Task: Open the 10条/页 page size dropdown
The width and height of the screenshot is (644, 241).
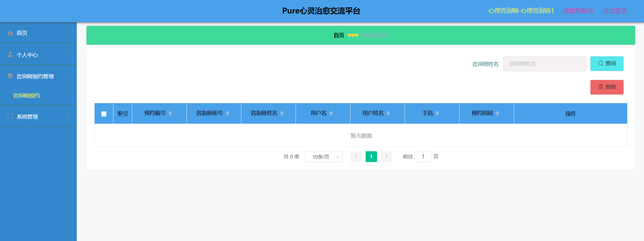Action: coord(324,157)
